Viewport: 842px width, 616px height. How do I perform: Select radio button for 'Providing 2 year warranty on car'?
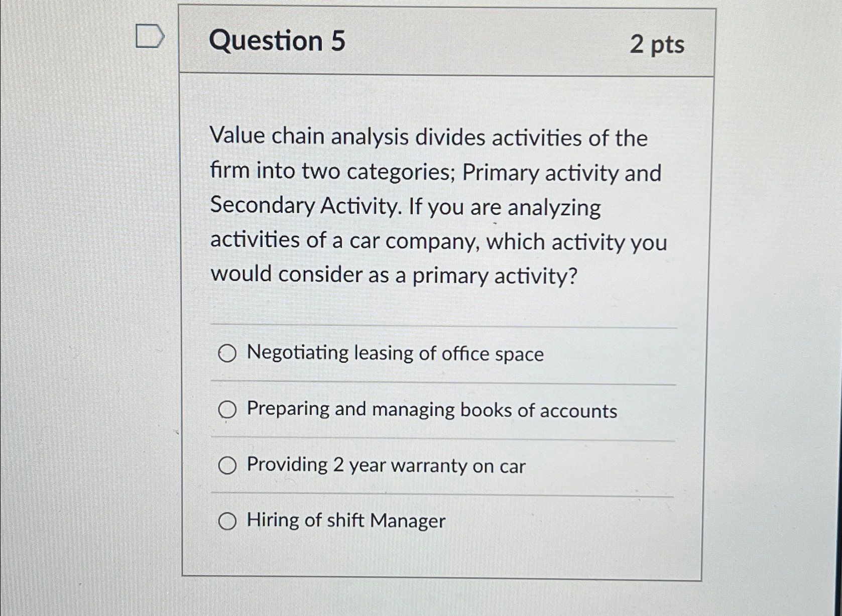227,465
